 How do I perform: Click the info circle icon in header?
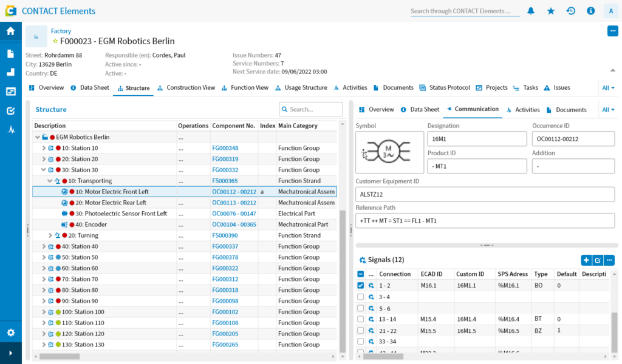[x=590, y=11]
